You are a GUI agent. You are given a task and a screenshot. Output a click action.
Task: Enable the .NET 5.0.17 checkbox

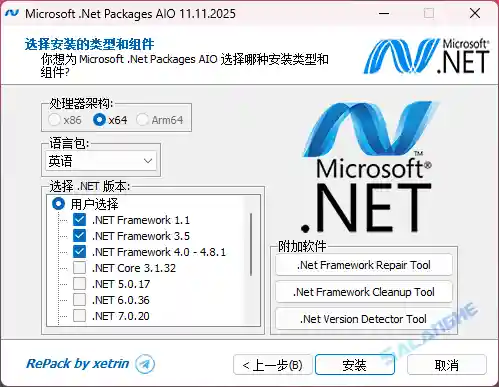79,284
